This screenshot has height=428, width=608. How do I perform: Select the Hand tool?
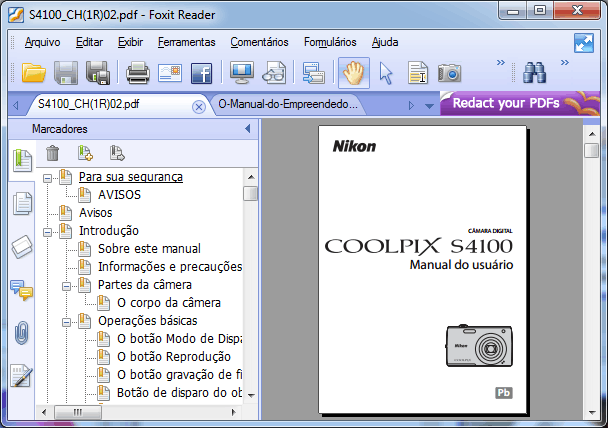coord(354,73)
